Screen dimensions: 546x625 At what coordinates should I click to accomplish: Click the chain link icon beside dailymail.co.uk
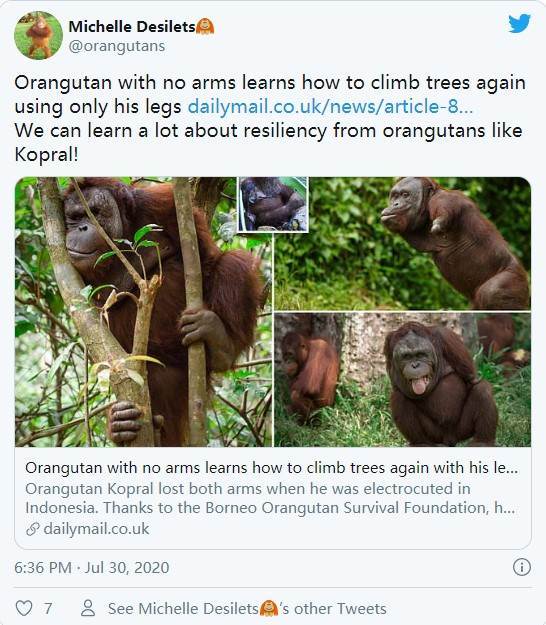[33, 529]
